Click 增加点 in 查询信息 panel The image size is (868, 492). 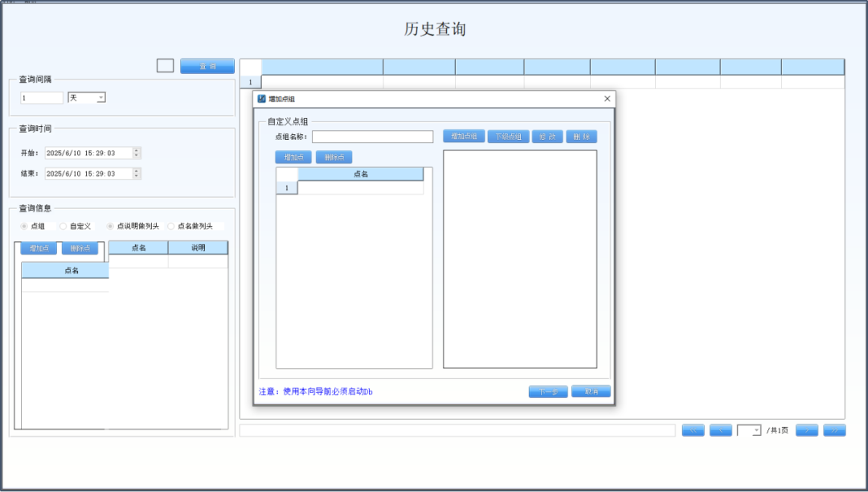point(39,248)
